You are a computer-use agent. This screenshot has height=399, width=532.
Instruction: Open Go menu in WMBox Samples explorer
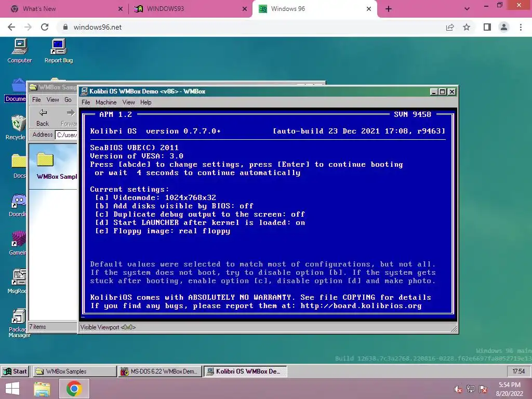coord(68,99)
